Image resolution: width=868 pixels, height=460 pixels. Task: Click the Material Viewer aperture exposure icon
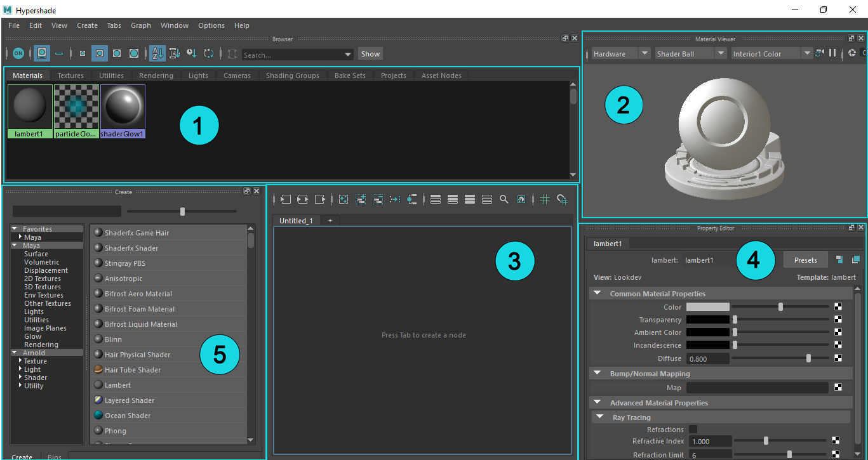(x=852, y=53)
